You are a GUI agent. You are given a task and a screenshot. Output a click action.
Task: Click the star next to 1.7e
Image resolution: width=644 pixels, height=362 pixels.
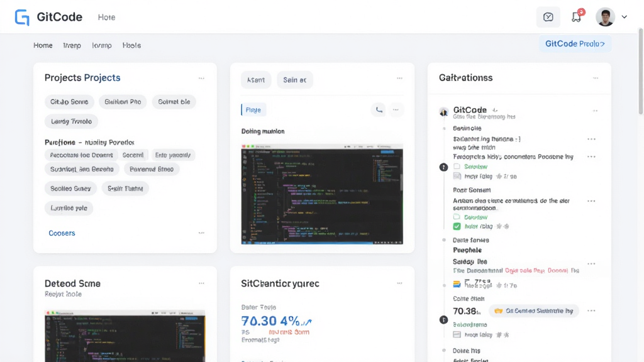tap(499, 286)
